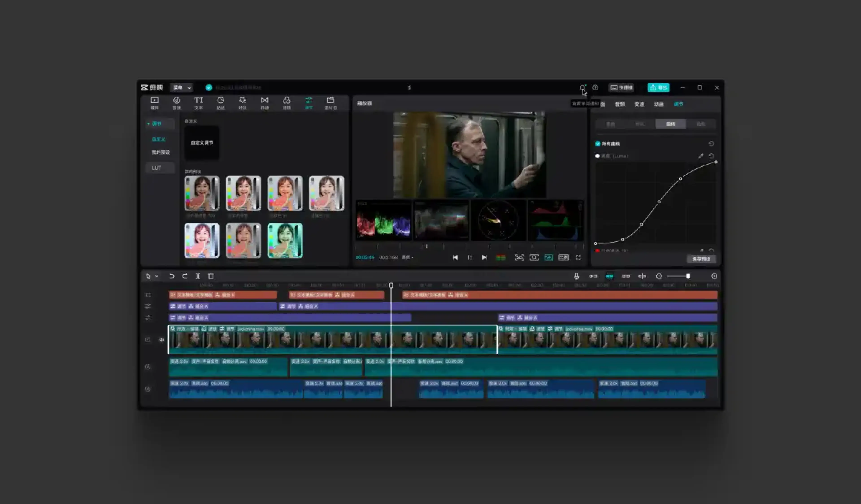Click the zoom-to-fit magnifier icon in player
Screen dimensions: 861x504
coord(534,257)
